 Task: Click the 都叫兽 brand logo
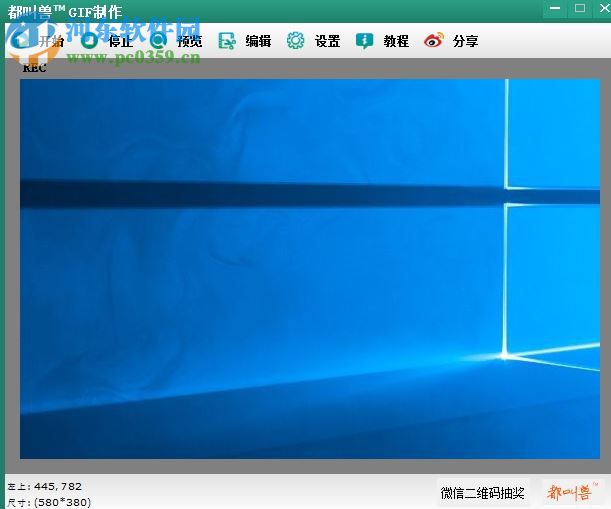[x=572, y=492]
